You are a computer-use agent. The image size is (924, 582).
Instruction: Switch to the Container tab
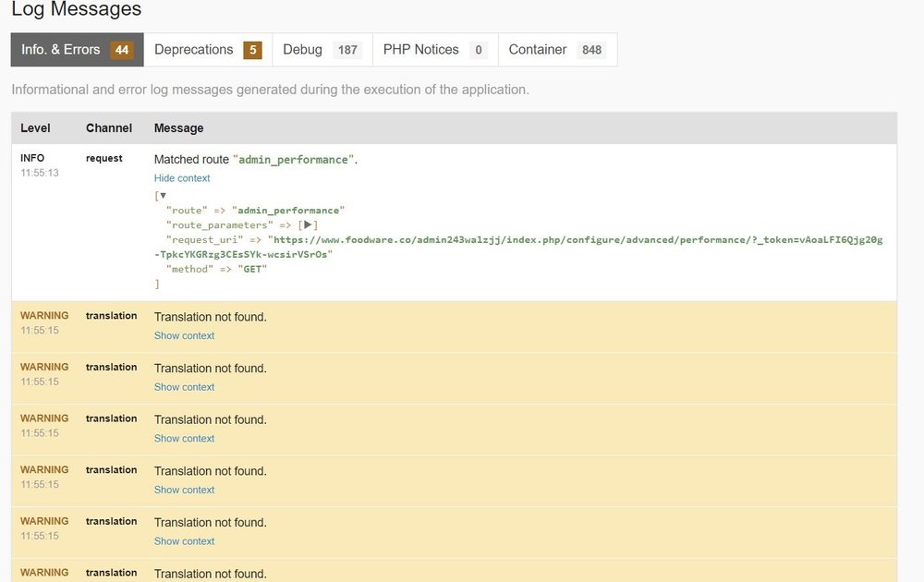click(x=556, y=50)
